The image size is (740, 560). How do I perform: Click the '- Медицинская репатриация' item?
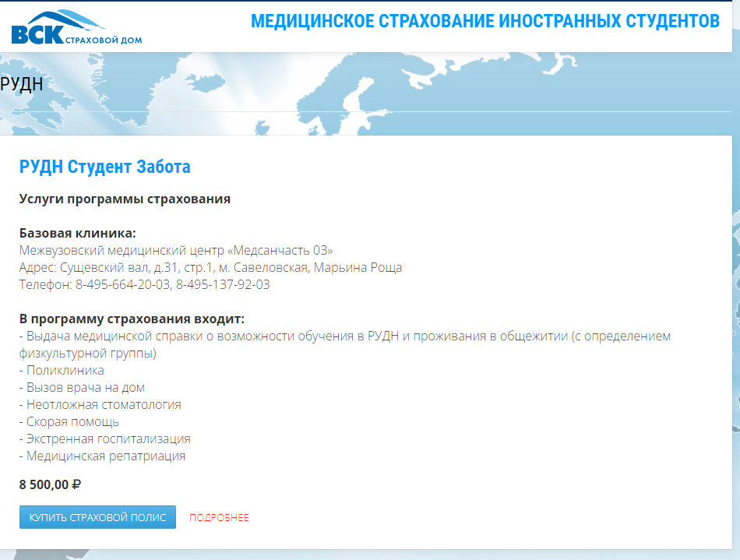(102, 456)
